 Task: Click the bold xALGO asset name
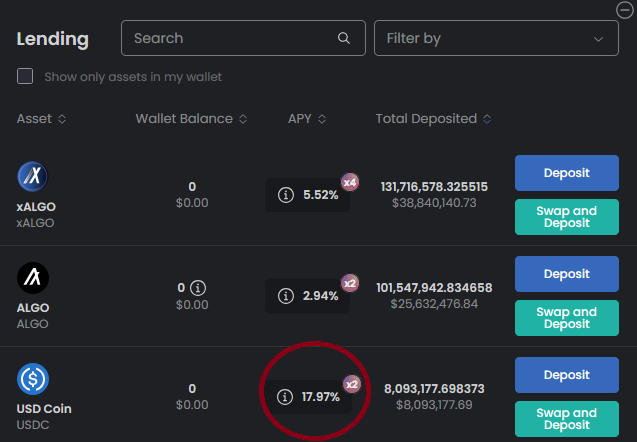(x=36, y=207)
